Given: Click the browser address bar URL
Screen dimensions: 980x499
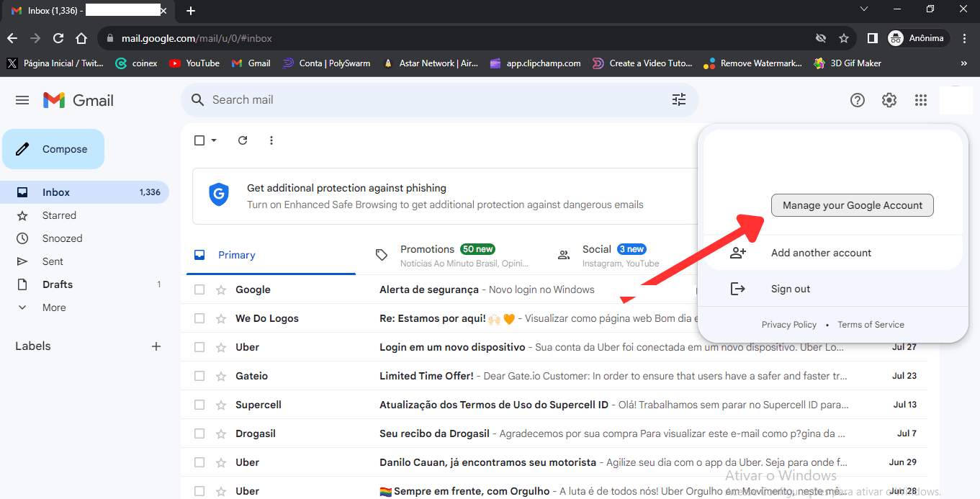Looking at the screenshot, I should click(x=197, y=38).
